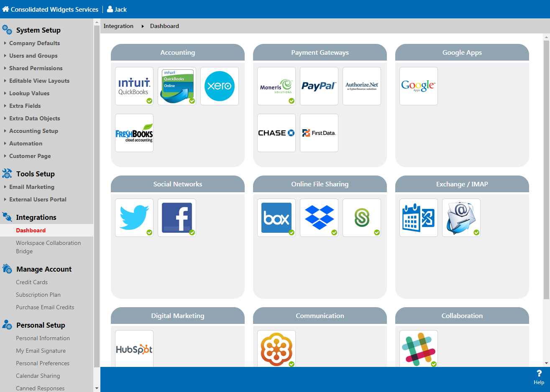
Task: Open the Authorize.Net gateway tile
Action: click(x=362, y=86)
